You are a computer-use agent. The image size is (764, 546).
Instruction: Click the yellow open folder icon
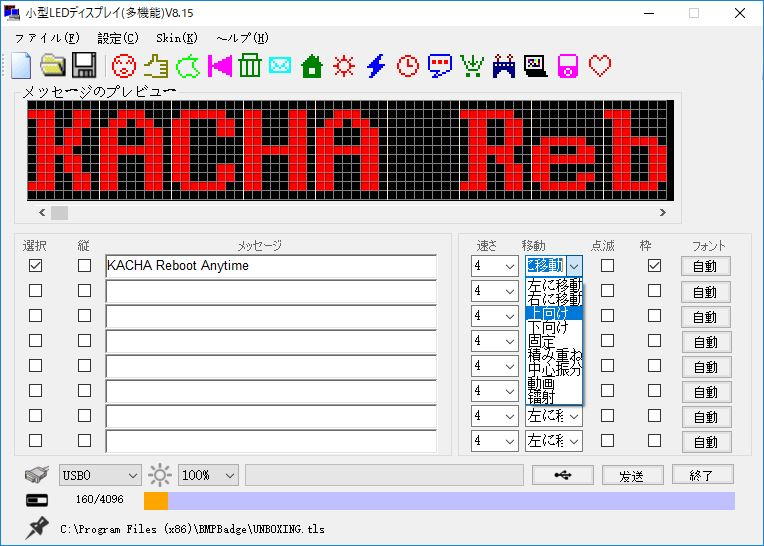click(x=52, y=66)
